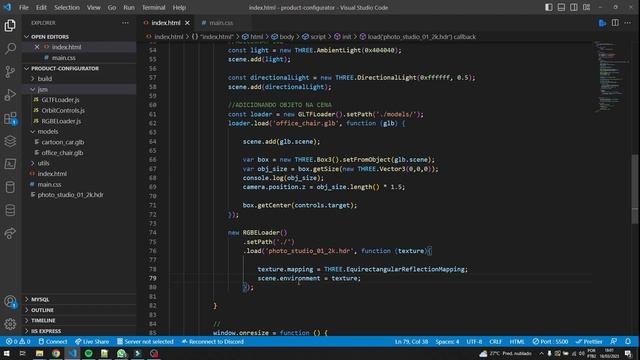Open Google Chrome from the taskbar
This screenshot has height=360, width=640.
pos(56,353)
